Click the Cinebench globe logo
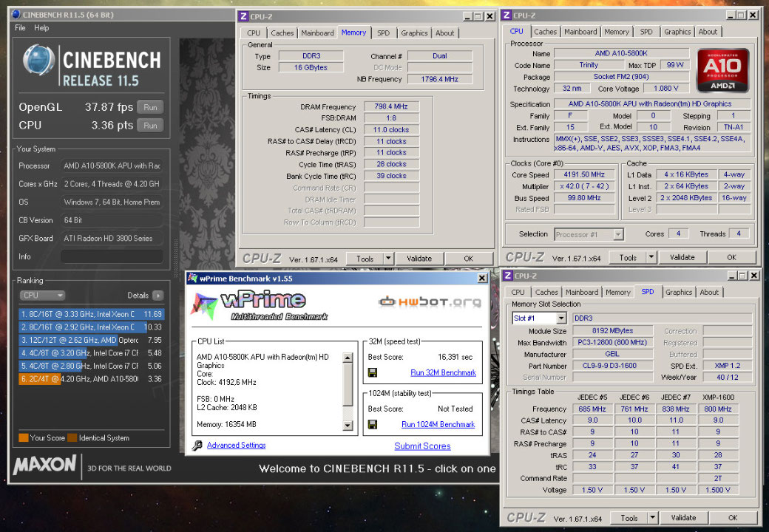769x532 pixels. click(38, 60)
